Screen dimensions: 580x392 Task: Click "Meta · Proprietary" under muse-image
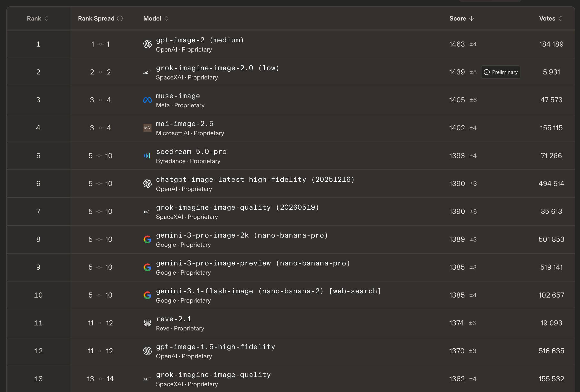click(180, 105)
